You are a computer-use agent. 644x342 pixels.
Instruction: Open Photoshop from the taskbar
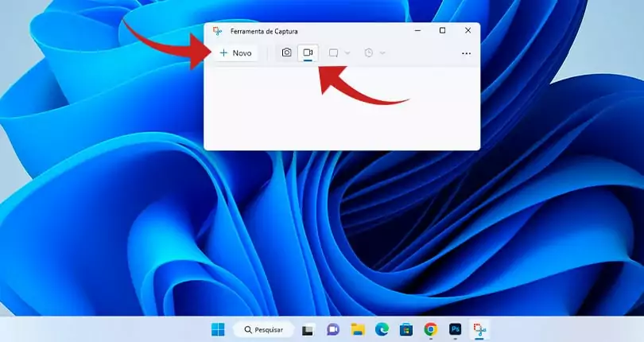[x=455, y=329]
